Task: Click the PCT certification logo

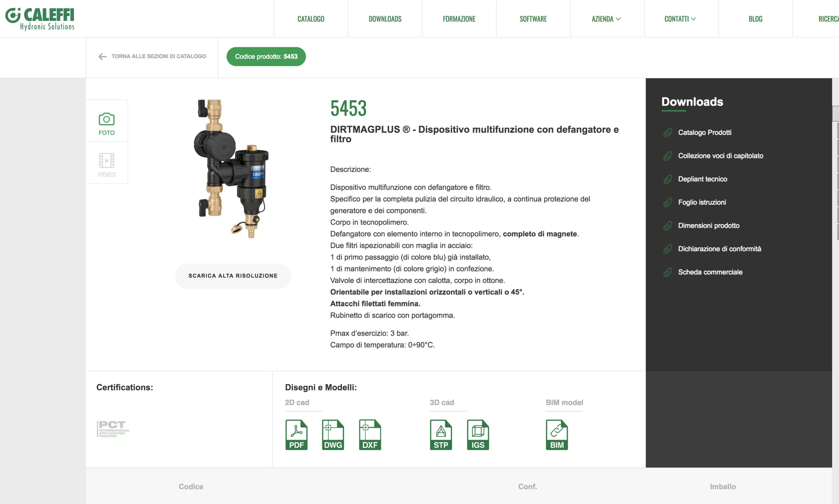Action: pos(113,430)
